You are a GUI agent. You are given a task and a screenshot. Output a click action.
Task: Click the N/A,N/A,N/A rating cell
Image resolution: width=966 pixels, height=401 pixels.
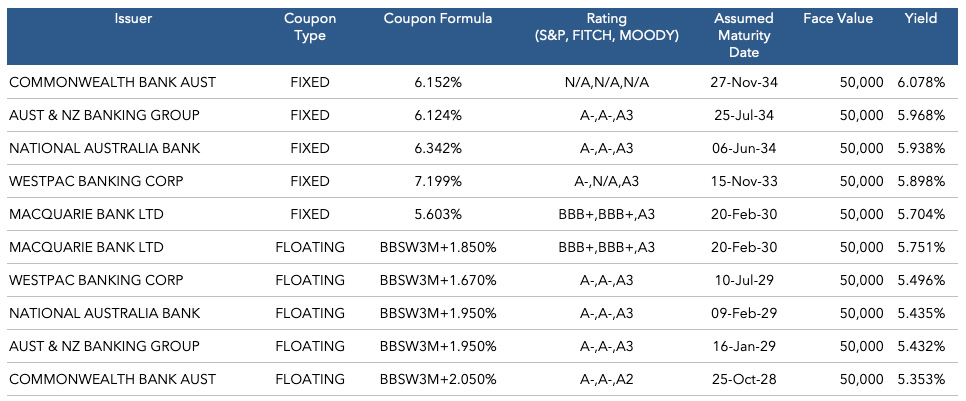(x=607, y=83)
